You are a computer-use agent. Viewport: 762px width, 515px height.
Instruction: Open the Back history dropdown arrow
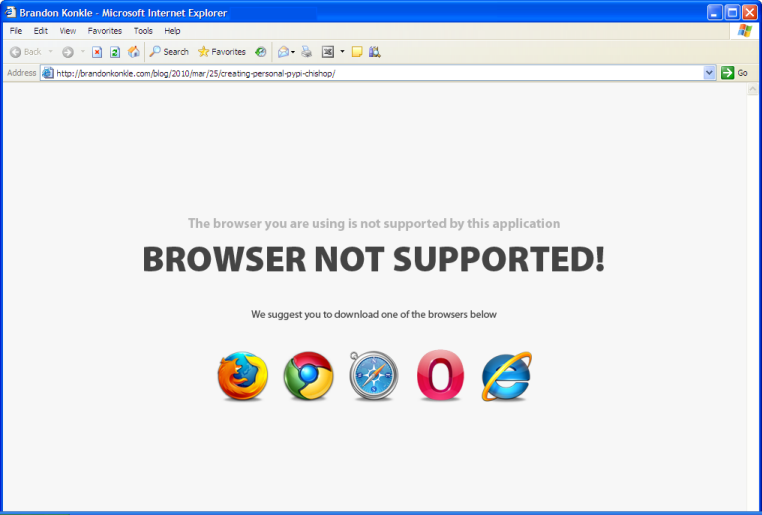coord(51,52)
